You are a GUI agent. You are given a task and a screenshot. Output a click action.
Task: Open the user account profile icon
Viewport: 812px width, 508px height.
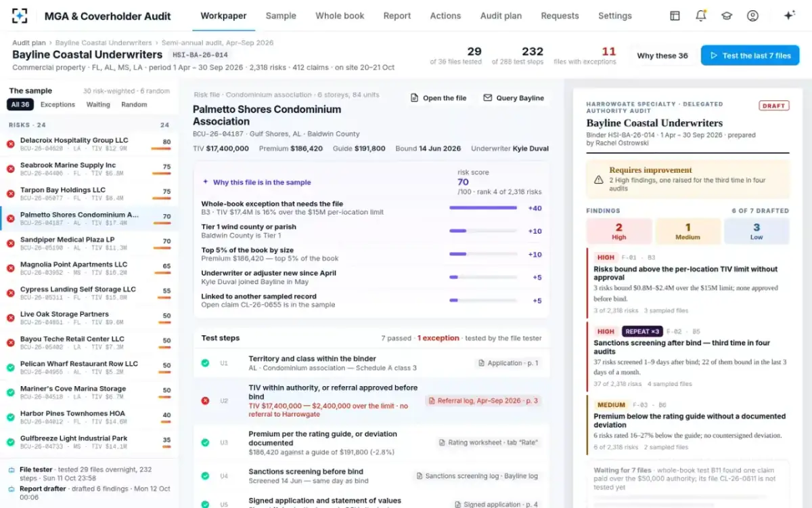tap(752, 16)
